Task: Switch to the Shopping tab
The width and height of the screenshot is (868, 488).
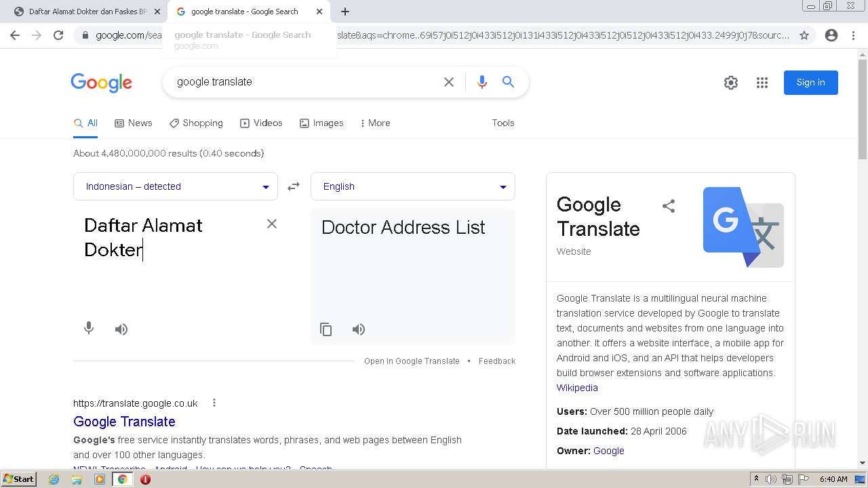Action: coord(196,123)
